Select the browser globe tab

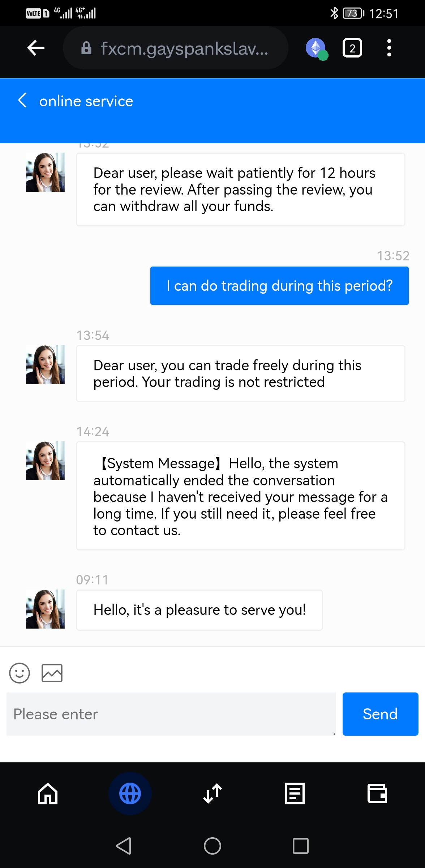click(130, 793)
